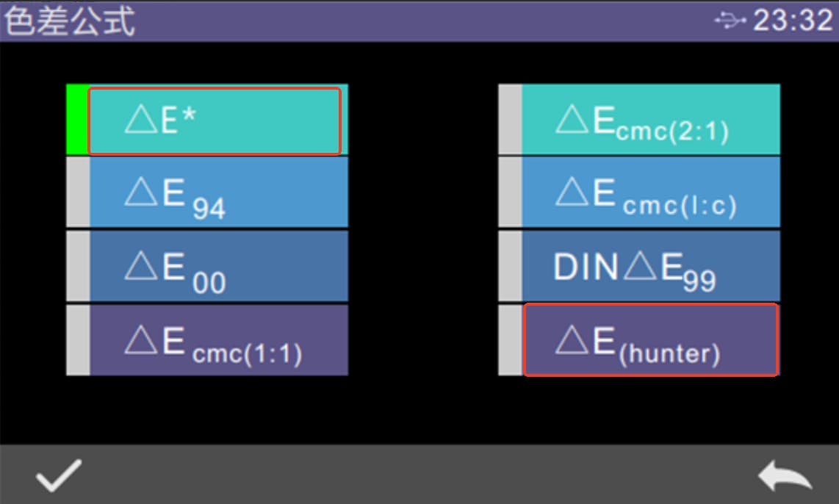Toggle the indicator beside DIN ΔE99
The height and width of the screenshot is (504, 839).
(x=510, y=266)
